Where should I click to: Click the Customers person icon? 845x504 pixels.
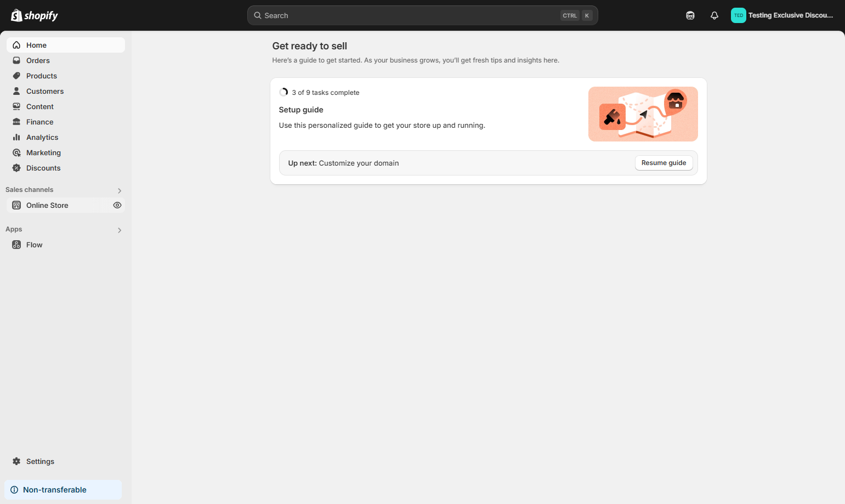[16, 91]
